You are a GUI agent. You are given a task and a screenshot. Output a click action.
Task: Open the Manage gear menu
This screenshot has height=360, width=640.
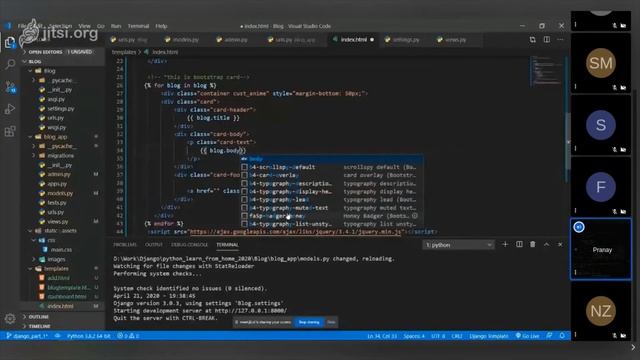10,318
